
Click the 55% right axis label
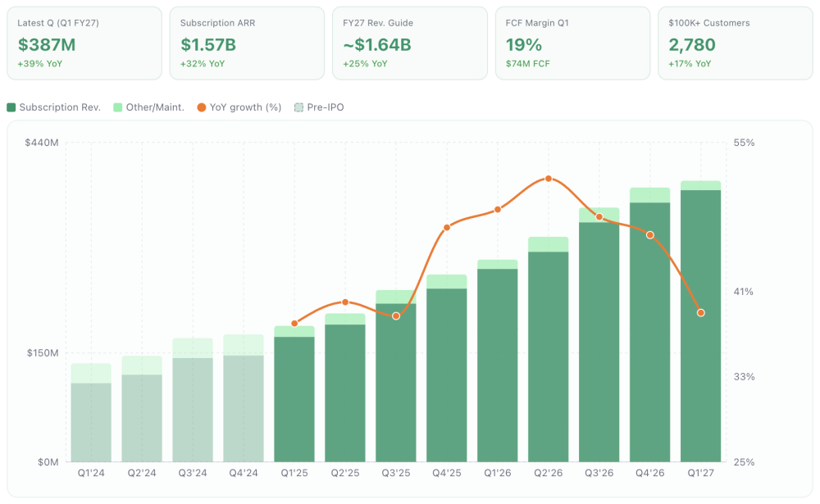744,143
